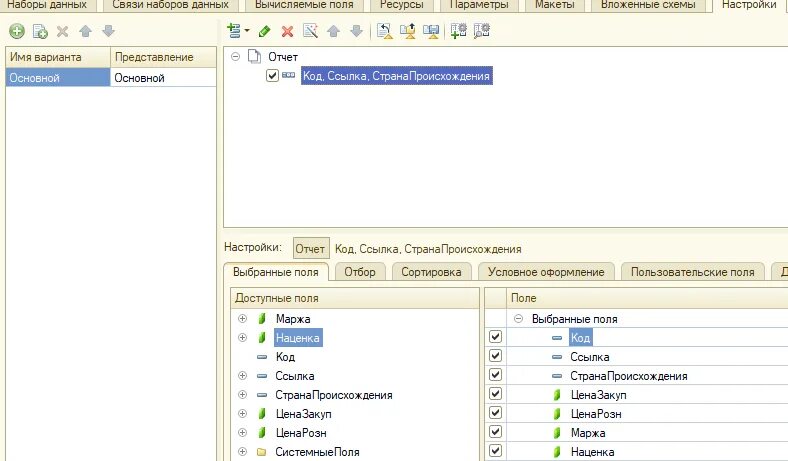Open Условное оформление sub-tab
Image resolution: width=788 pixels, height=461 pixels.
pos(546,272)
